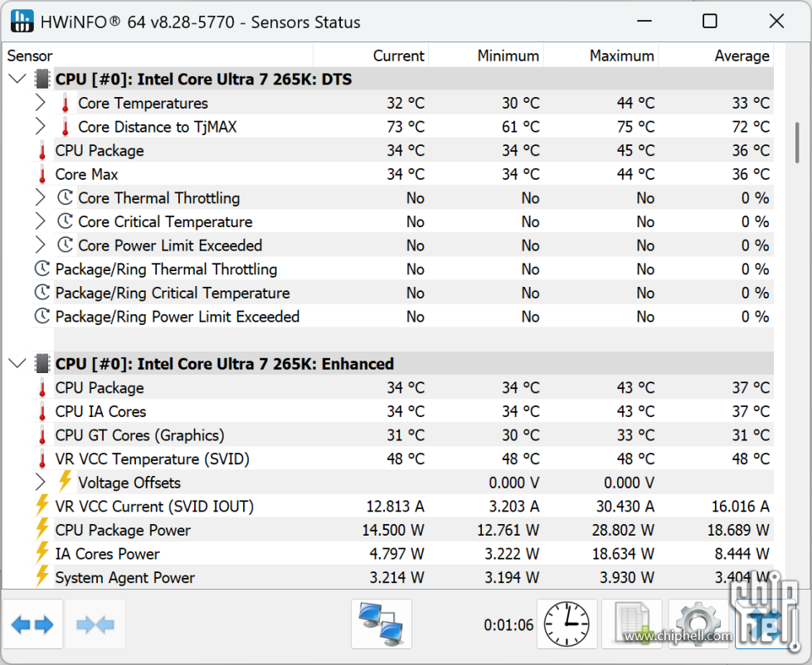Click the 14.500 W current value
The height and width of the screenshot is (665, 812).
[393, 530]
